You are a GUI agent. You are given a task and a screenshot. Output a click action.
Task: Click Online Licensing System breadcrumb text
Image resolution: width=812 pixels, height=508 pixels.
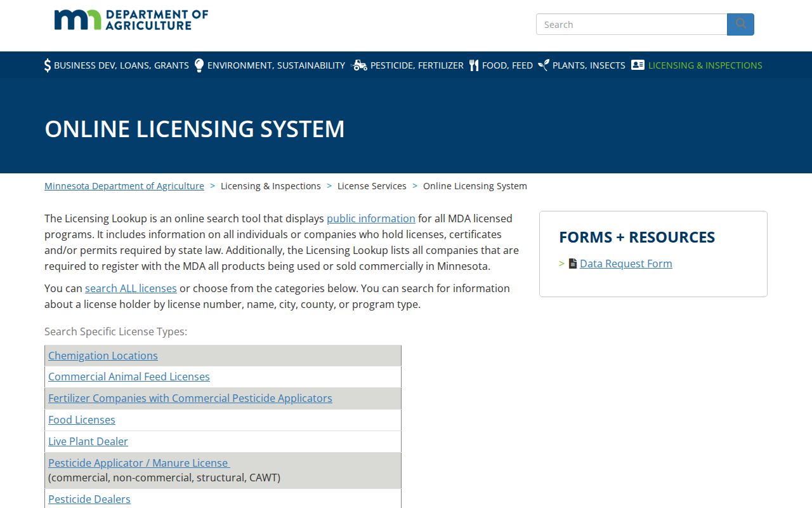[475, 186]
